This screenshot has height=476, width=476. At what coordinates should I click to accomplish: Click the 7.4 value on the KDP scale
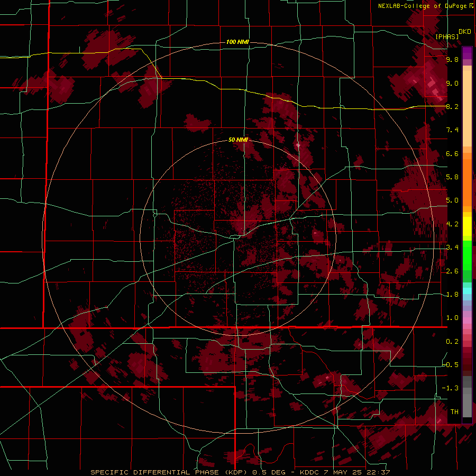(452, 130)
